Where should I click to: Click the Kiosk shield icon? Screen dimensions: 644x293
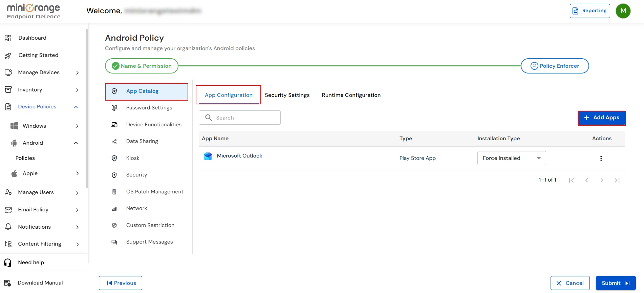pos(114,158)
